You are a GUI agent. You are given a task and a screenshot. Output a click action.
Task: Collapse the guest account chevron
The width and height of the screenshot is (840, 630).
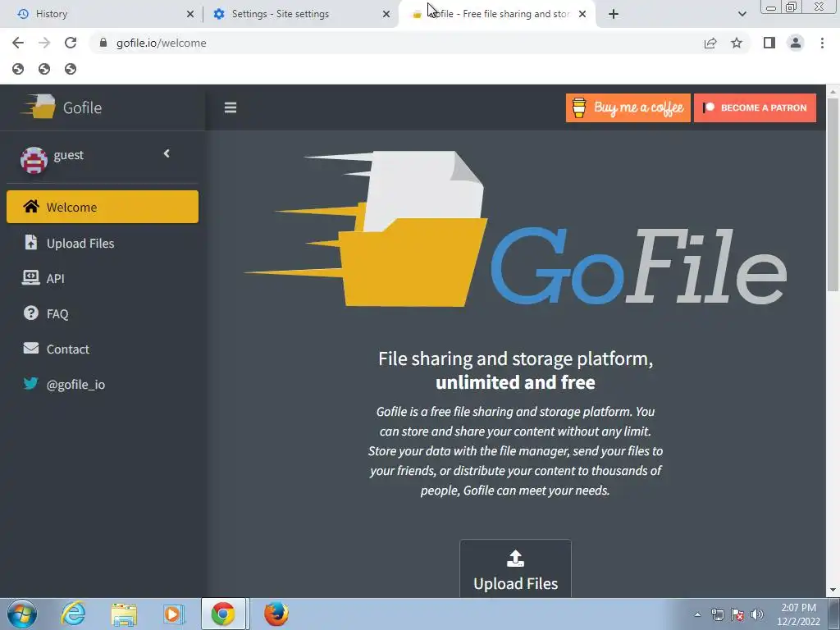(x=167, y=153)
